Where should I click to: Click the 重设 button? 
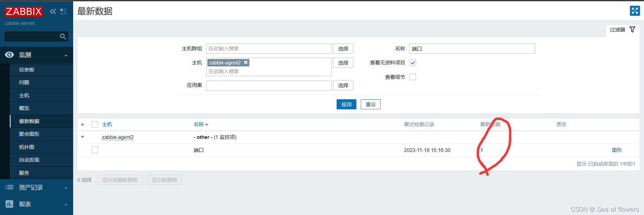[370, 104]
